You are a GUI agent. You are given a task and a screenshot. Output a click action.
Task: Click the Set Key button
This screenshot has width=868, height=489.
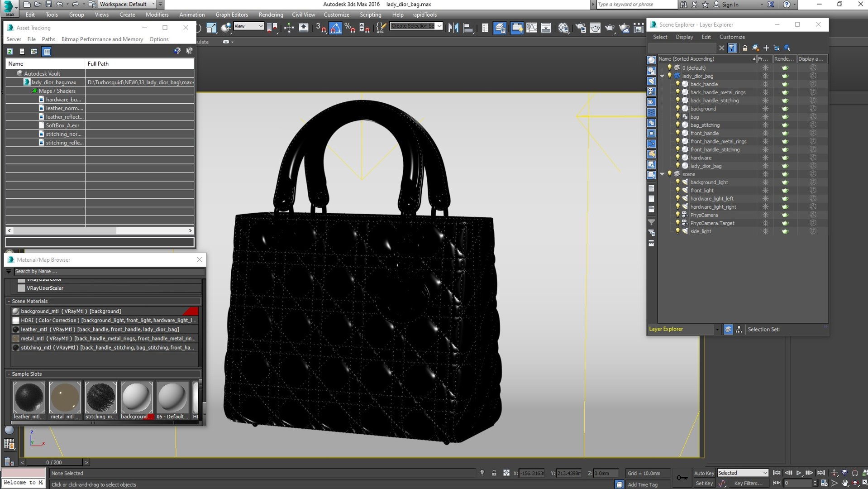tap(704, 484)
